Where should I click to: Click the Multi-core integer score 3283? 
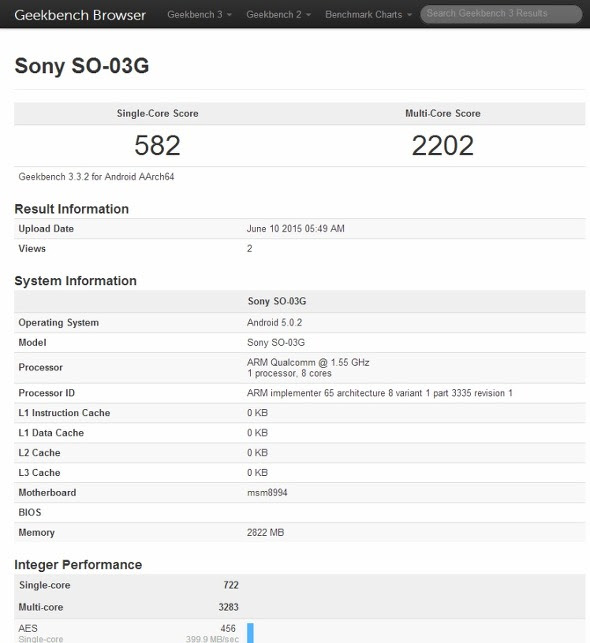(x=228, y=607)
